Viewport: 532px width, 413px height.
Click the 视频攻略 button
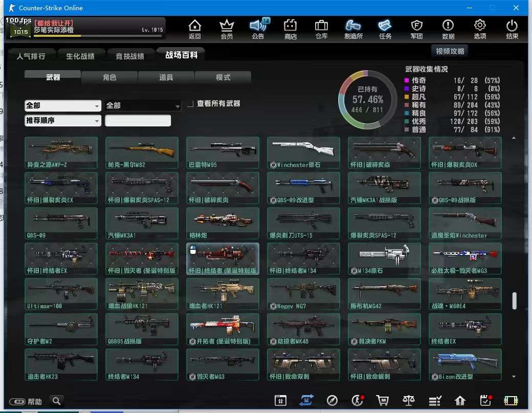pos(450,51)
